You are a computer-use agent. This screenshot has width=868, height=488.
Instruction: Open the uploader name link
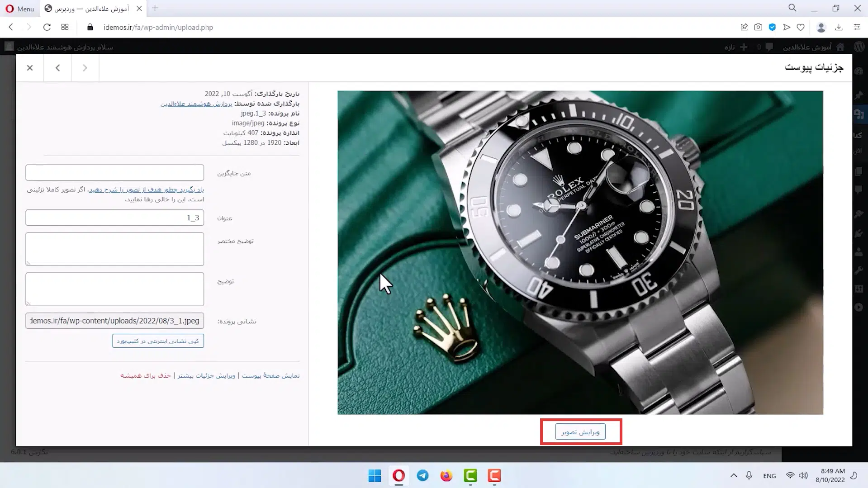point(196,104)
